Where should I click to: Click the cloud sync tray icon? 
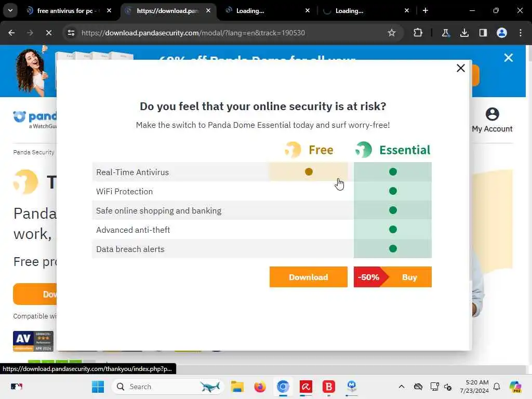(418, 387)
